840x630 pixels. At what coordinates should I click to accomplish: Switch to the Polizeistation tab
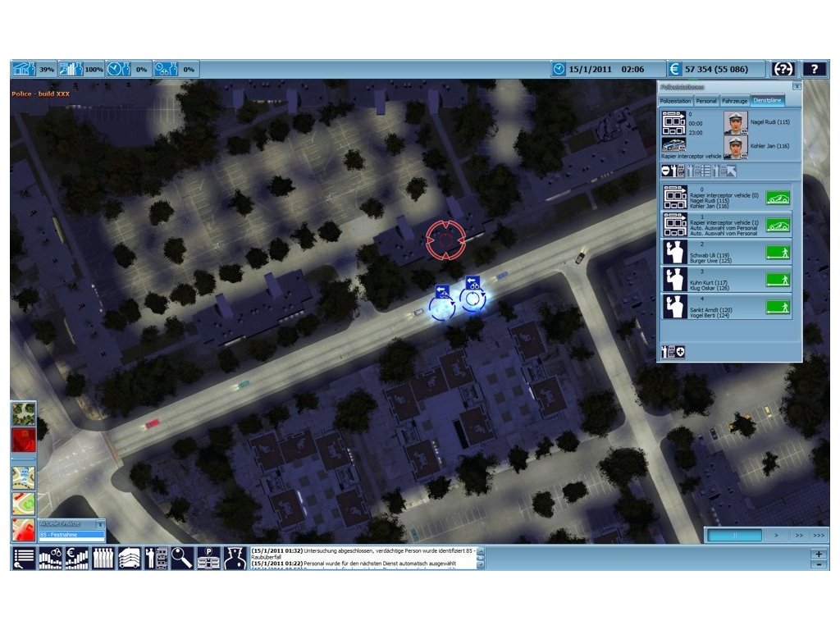[x=676, y=101]
